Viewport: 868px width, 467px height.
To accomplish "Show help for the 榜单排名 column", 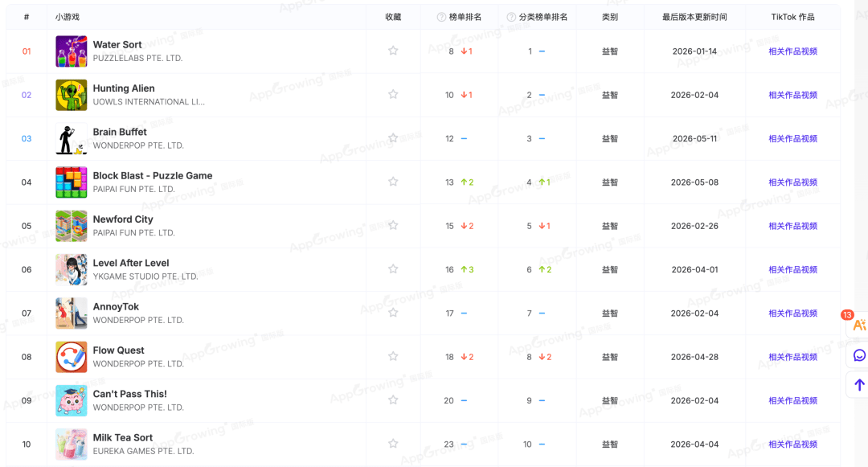I will coord(441,17).
